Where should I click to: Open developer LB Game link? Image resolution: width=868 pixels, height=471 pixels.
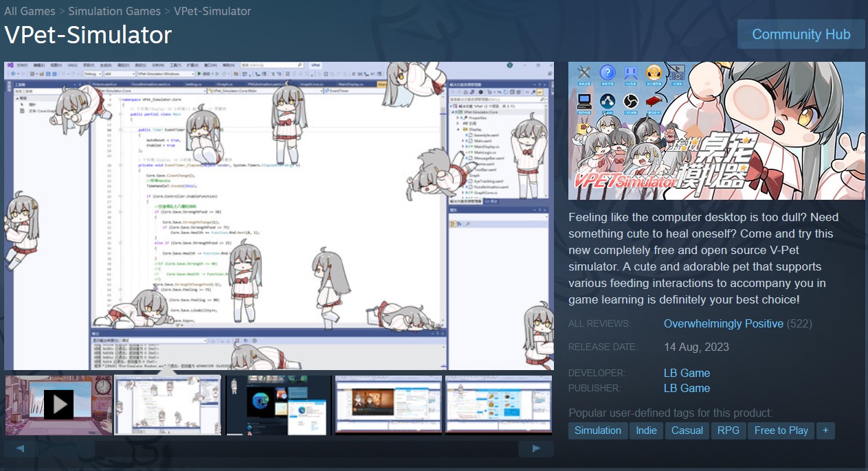tap(687, 373)
